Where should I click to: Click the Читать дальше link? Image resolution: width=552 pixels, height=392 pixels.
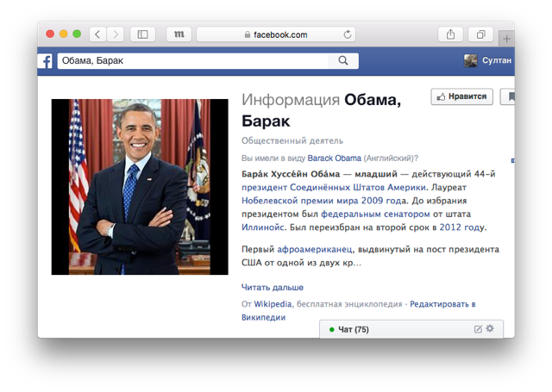click(272, 287)
